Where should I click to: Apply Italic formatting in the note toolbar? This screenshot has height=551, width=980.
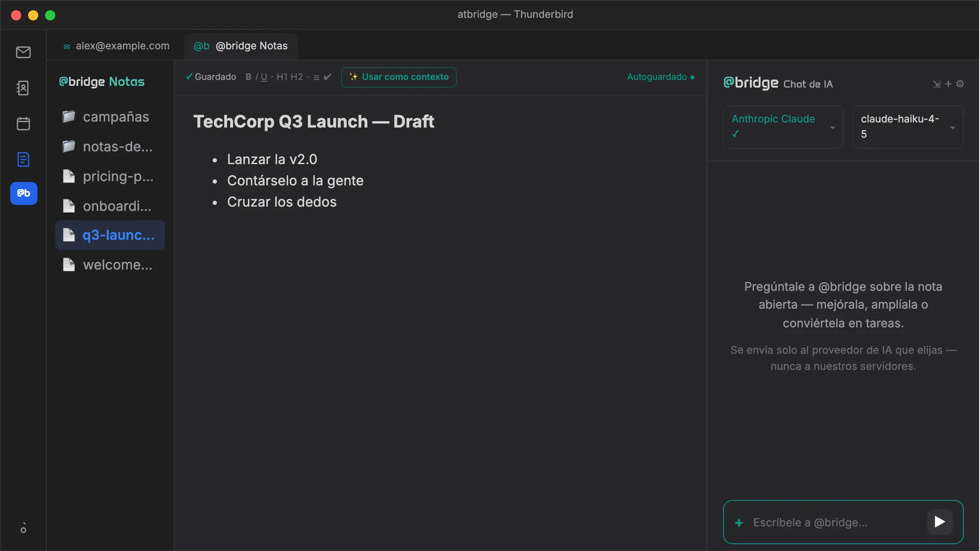coord(256,77)
